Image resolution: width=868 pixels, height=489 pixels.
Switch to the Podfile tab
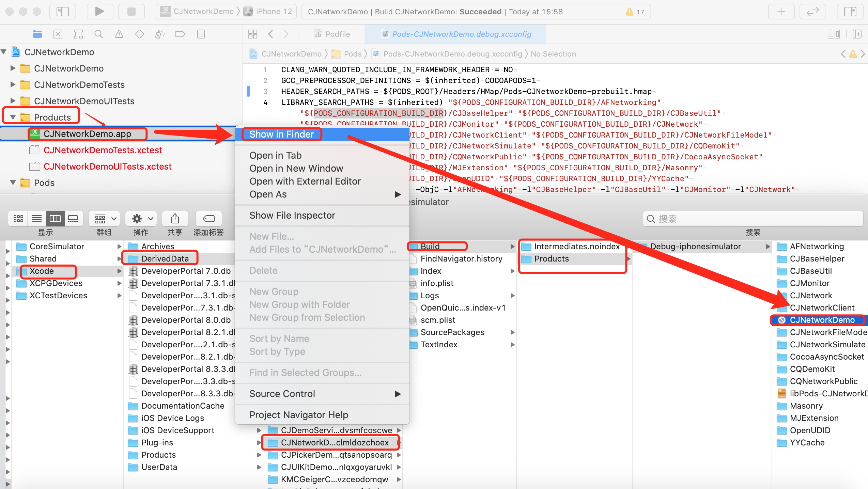pyautogui.click(x=332, y=34)
